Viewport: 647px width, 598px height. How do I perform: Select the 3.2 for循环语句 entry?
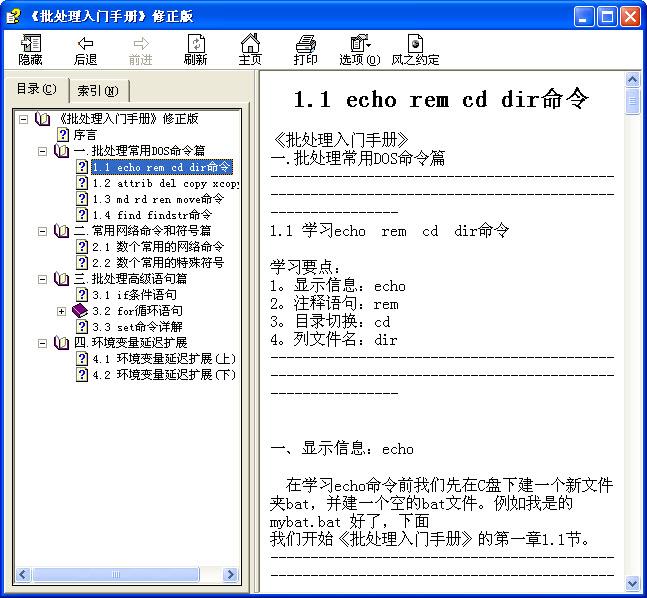pyautogui.click(x=137, y=311)
